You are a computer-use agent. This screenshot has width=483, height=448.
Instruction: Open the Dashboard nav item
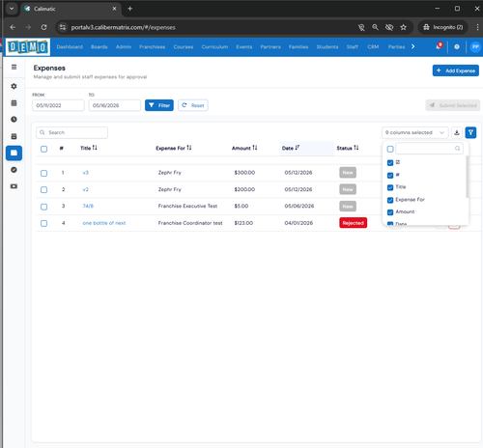70,46
